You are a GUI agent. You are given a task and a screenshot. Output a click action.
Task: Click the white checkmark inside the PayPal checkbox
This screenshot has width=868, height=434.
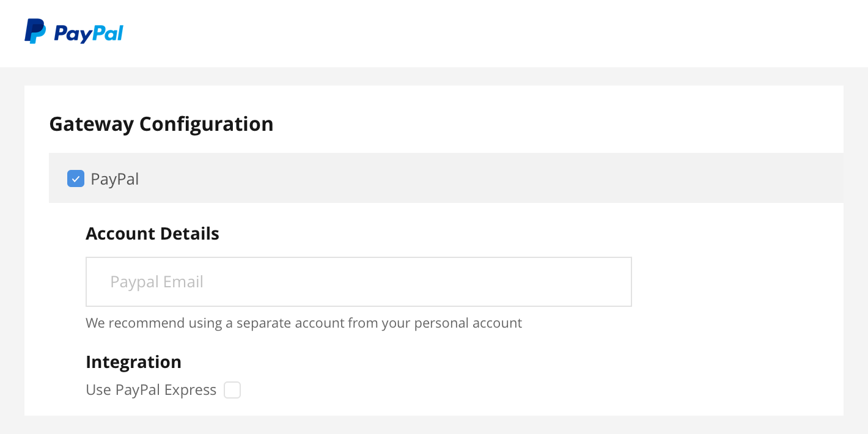[76, 179]
